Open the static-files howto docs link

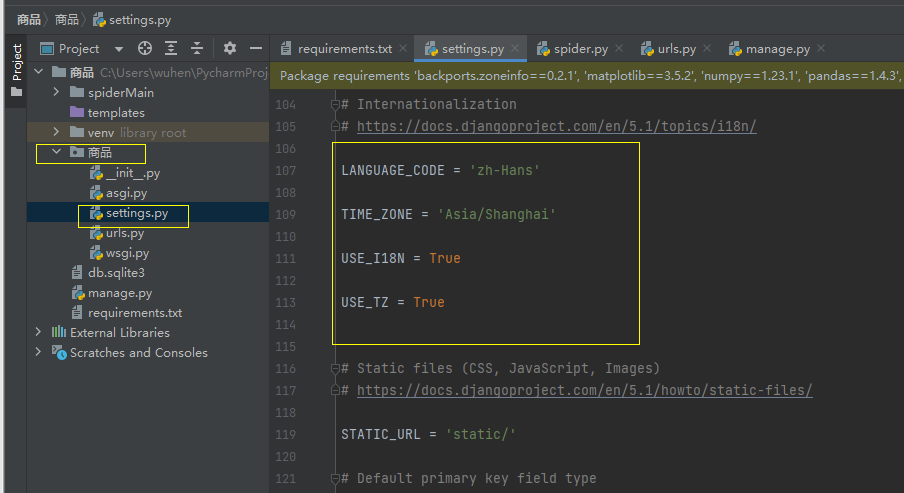(x=584, y=390)
